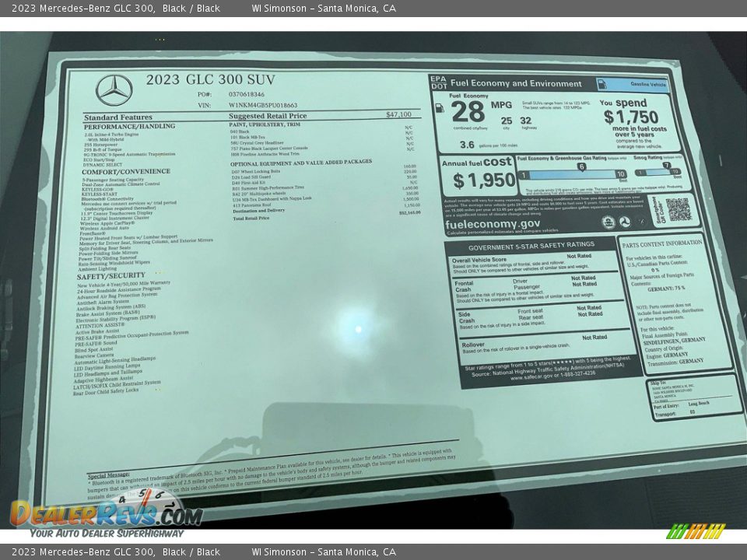Click the 413 Panorama Roof option

251,205
